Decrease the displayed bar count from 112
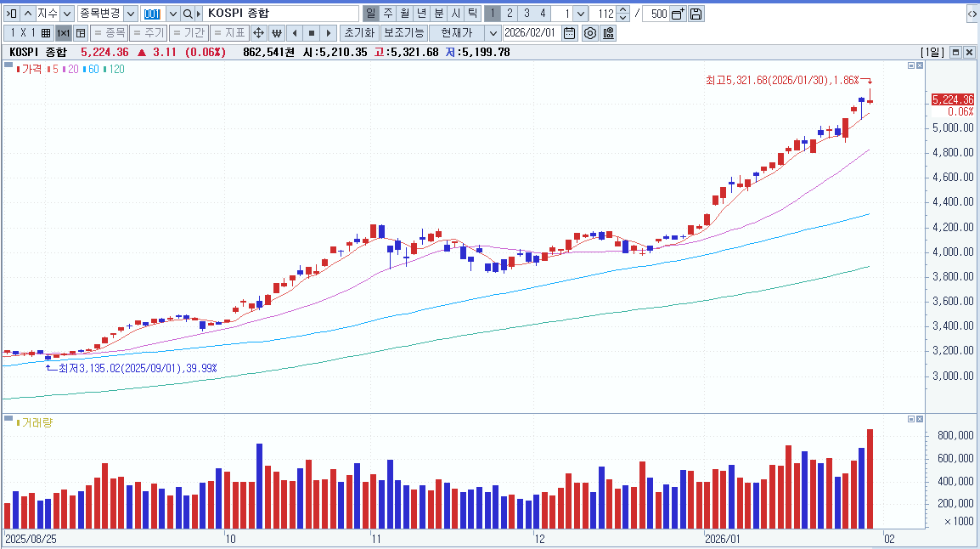 [x=622, y=17]
